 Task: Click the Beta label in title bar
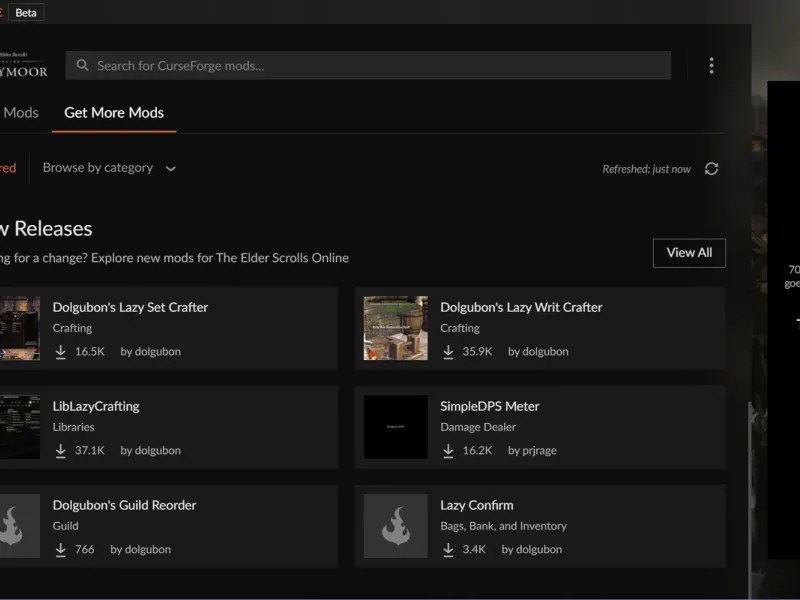click(x=26, y=13)
